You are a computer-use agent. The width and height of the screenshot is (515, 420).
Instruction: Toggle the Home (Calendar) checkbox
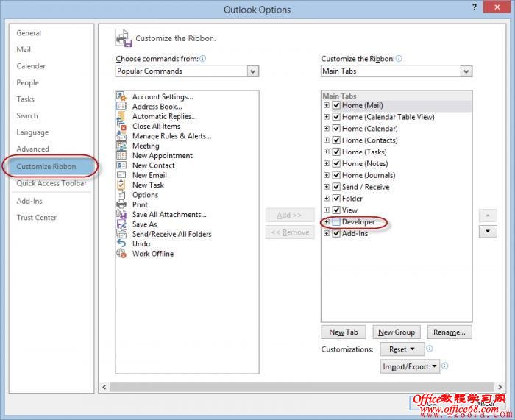coord(336,129)
